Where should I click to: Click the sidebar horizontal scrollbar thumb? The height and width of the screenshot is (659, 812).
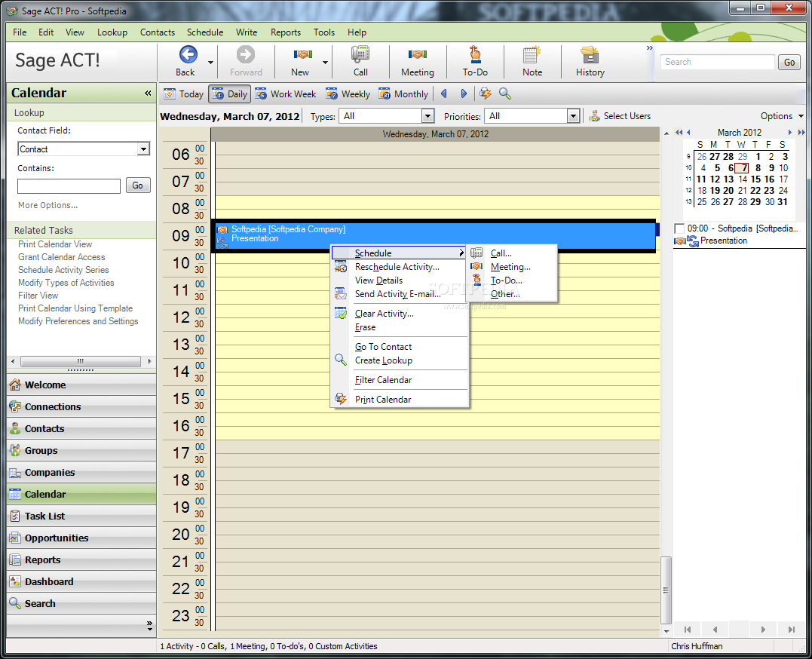click(80, 361)
